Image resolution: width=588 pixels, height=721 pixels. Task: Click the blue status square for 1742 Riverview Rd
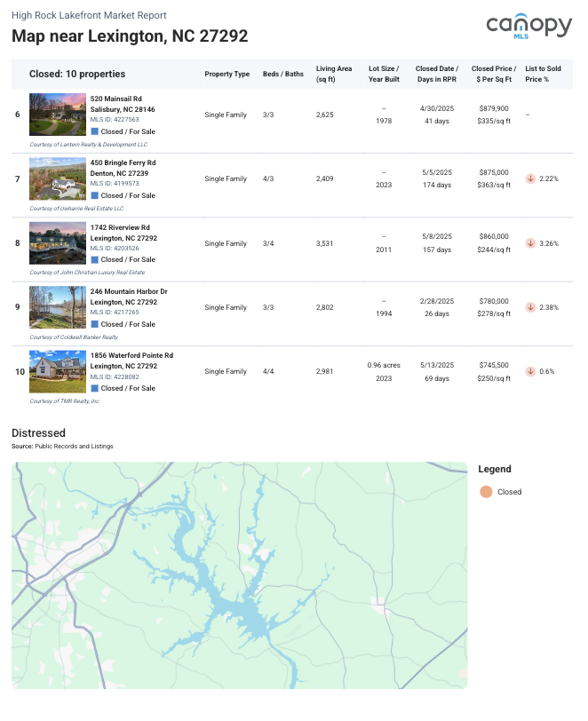(94, 259)
